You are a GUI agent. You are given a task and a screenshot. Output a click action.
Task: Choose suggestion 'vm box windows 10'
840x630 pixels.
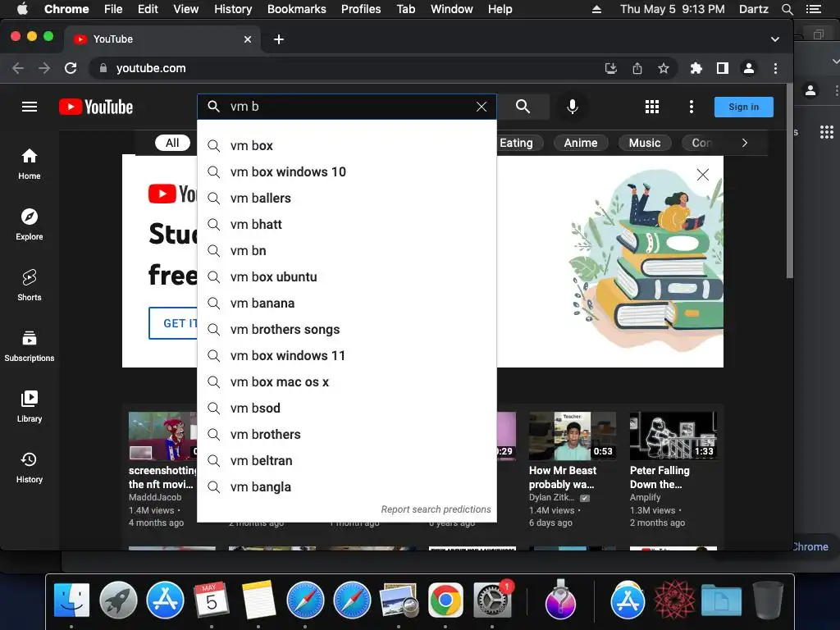(347, 172)
